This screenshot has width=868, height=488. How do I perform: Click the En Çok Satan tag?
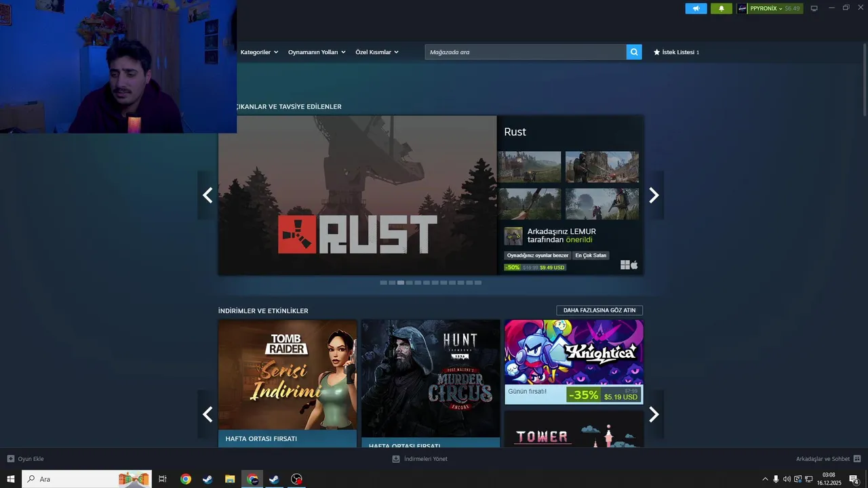click(591, 256)
